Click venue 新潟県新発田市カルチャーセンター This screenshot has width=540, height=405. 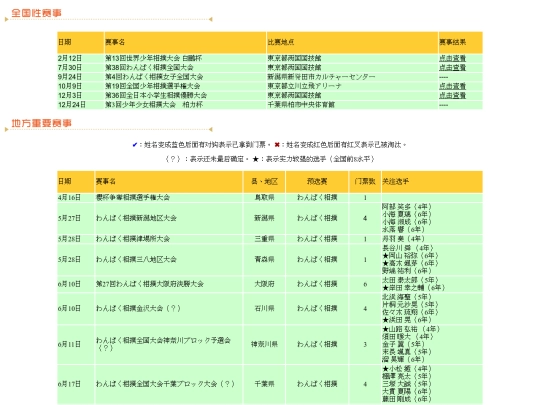321,77
